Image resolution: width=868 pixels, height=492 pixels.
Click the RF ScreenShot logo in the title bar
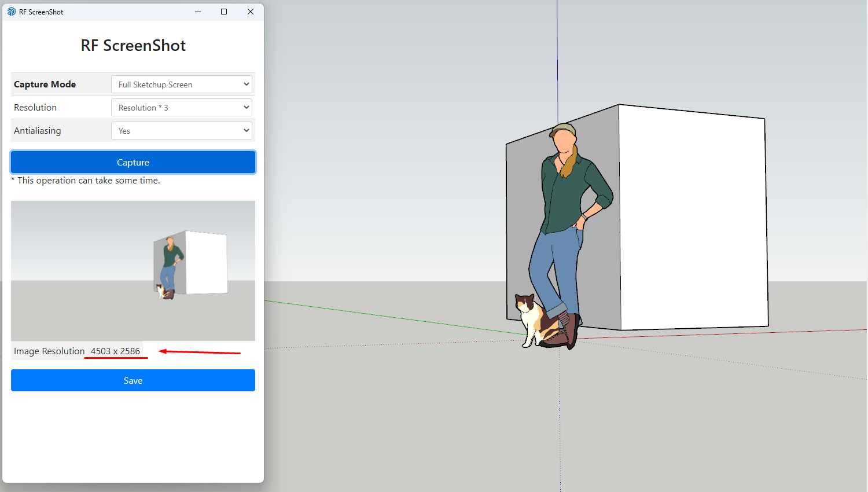point(12,11)
